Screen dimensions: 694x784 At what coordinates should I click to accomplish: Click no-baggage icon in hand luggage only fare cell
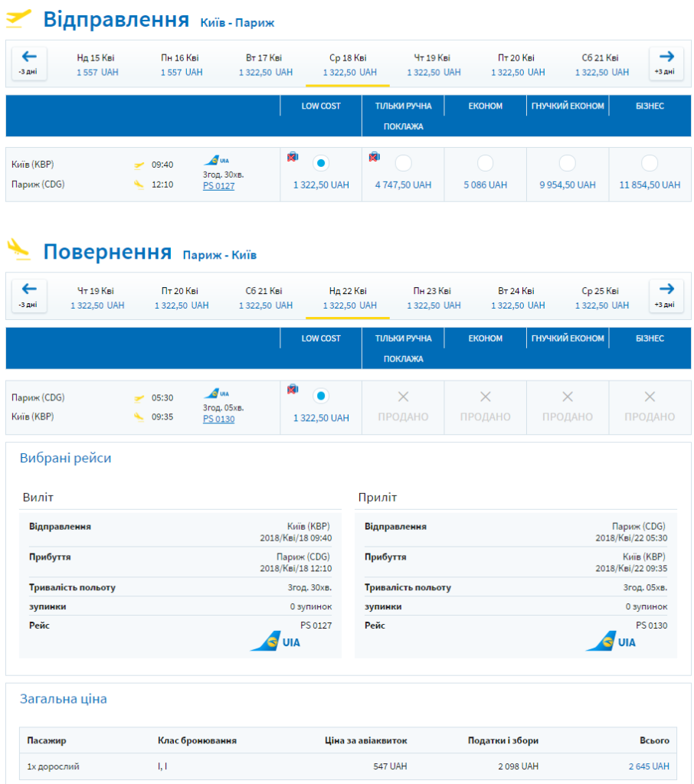coord(375,157)
